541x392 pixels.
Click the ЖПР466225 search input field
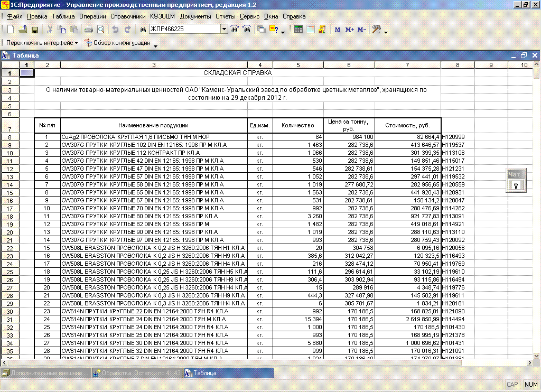[184, 30]
